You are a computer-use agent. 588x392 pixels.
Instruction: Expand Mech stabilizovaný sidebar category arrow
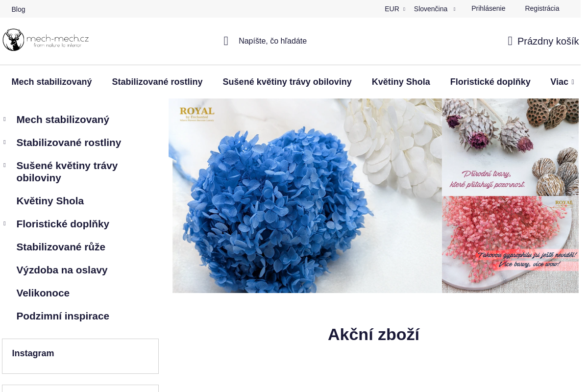click(4, 119)
